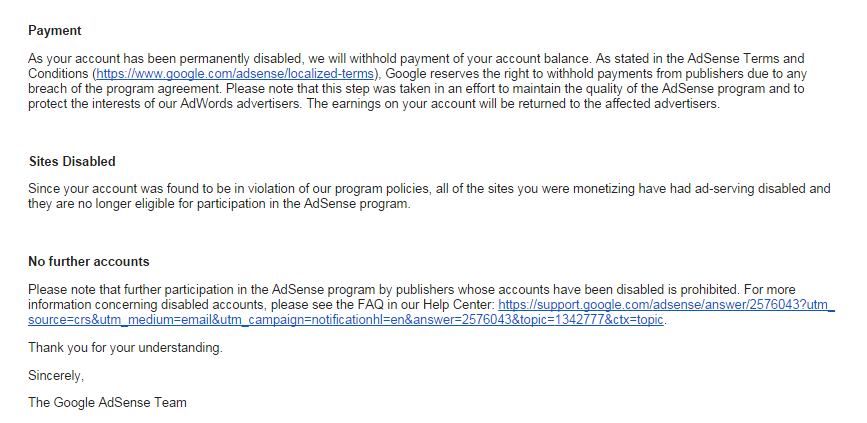Click the Payment heading
867x423 pixels.
pos(55,30)
